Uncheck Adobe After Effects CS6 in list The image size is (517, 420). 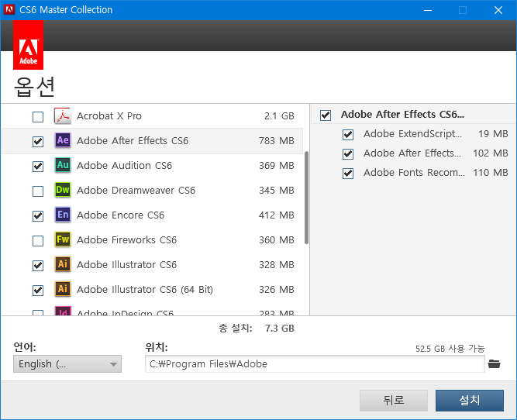(x=38, y=142)
